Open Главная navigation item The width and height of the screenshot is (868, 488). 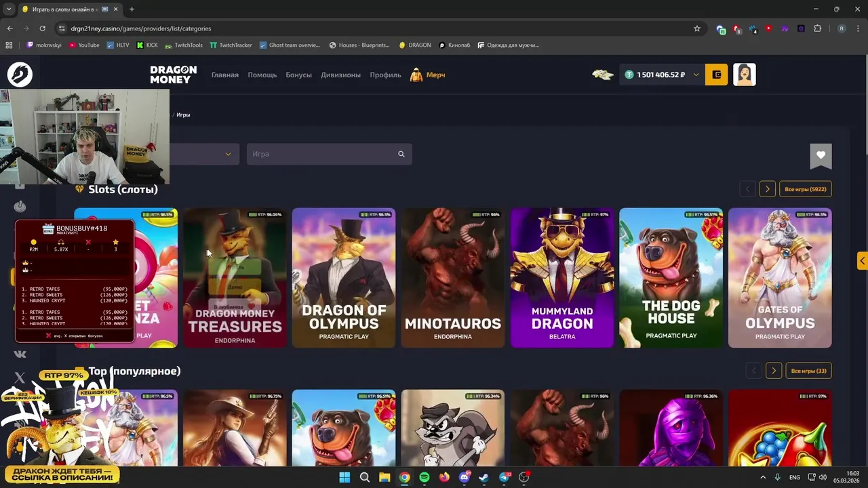[225, 75]
